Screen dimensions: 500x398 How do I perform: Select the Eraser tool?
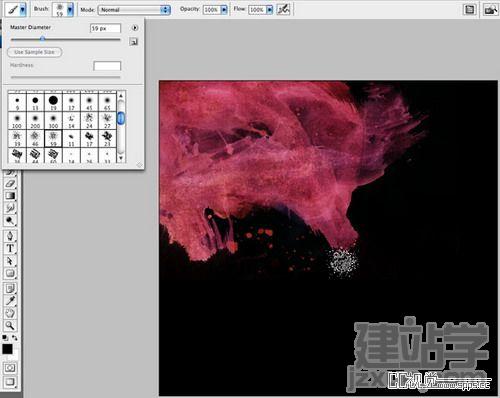[10, 183]
